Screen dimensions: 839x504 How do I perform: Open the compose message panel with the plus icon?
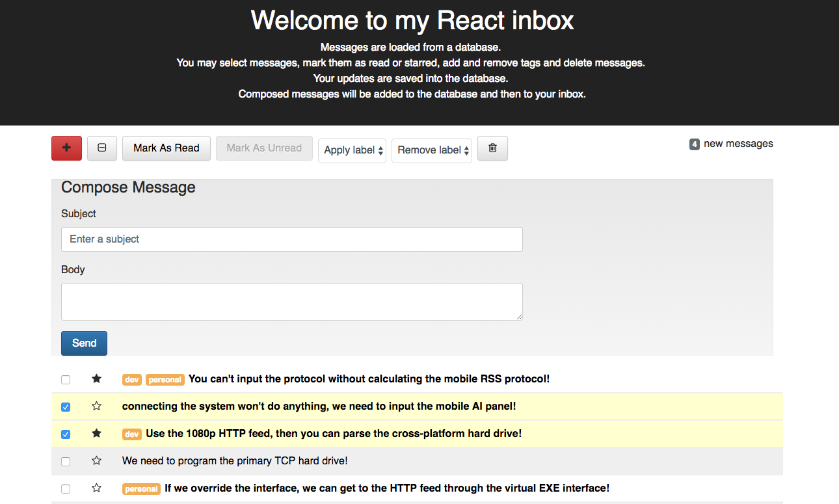66,148
